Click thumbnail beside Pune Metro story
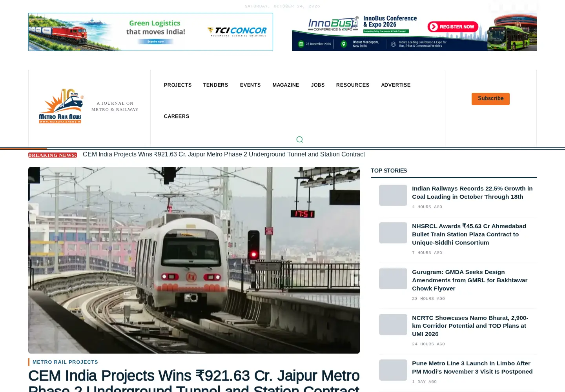This screenshot has width=565, height=392. [x=393, y=370]
